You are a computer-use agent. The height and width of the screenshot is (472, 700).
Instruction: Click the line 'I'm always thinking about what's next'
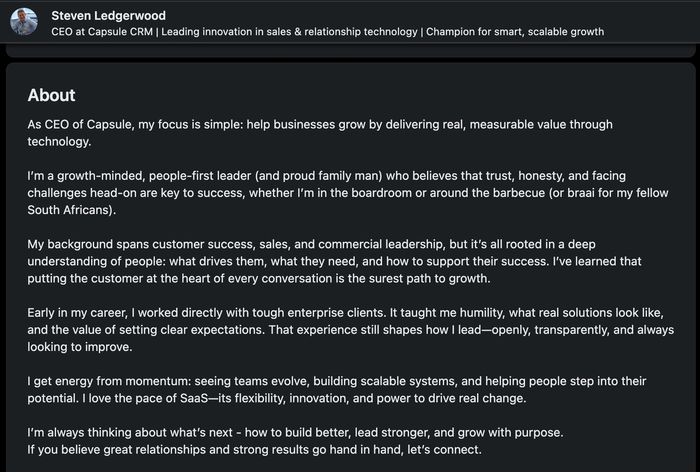point(296,433)
